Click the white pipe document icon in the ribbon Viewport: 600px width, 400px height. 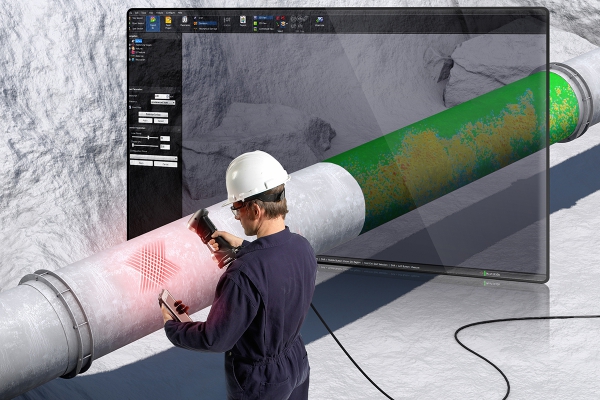tap(185, 20)
